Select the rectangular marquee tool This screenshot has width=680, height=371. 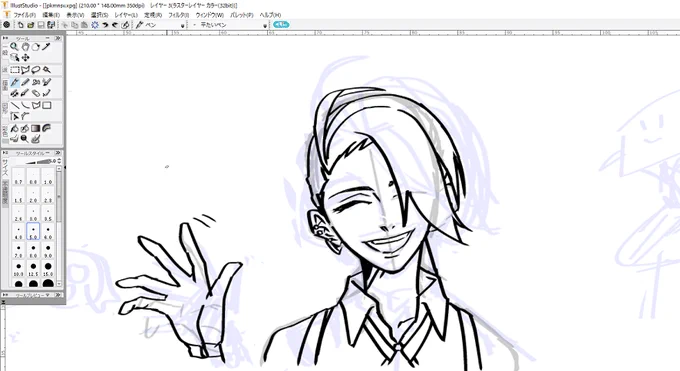tap(14, 70)
